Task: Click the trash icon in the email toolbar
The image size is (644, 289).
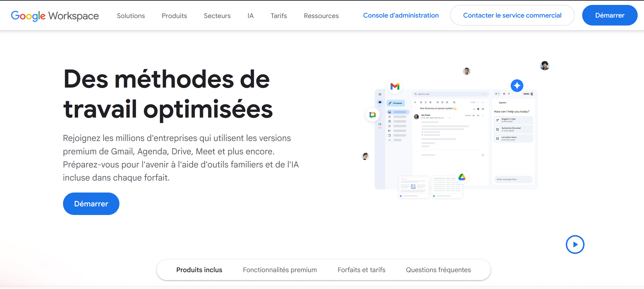Action: click(x=430, y=103)
